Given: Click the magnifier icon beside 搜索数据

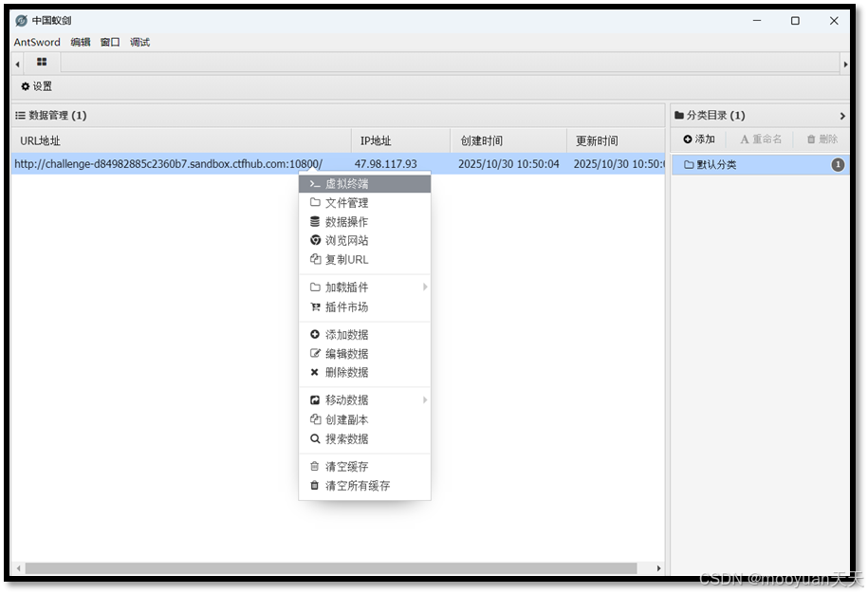Looking at the screenshot, I should pos(315,438).
